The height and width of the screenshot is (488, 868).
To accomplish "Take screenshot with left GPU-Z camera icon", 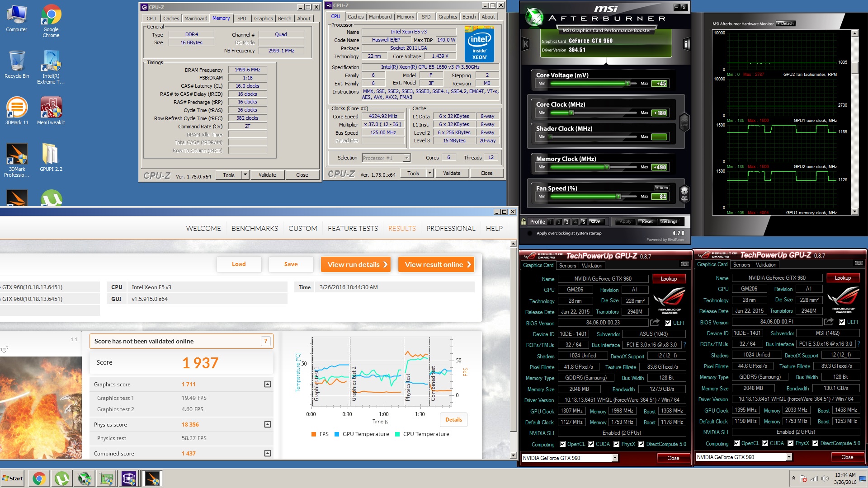I will coord(685,264).
